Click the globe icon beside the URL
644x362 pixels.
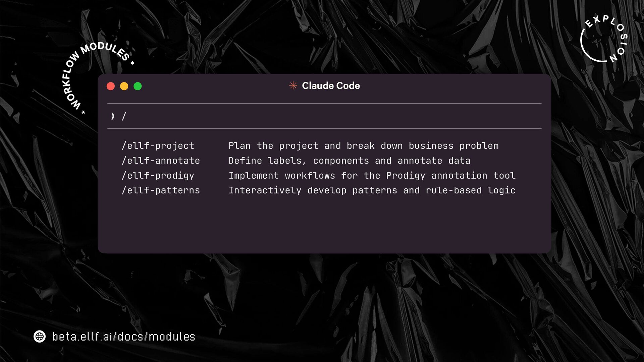(40, 336)
